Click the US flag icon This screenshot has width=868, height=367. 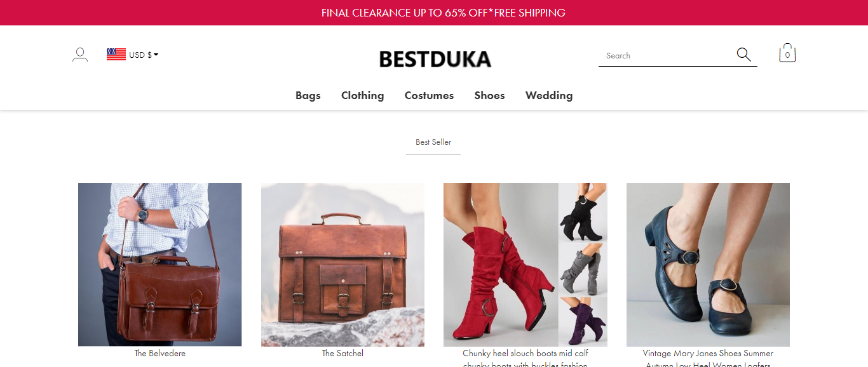tap(116, 55)
